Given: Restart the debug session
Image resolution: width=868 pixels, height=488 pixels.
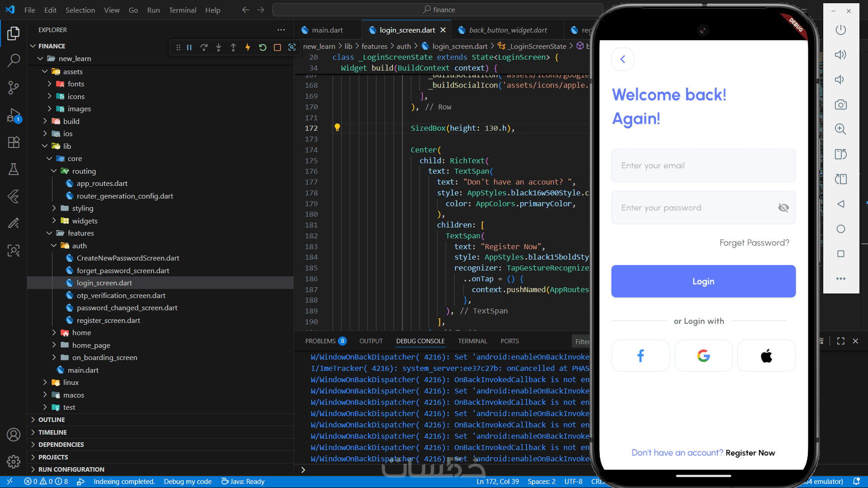Looking at the screenshot, I should tap(263, 47).
